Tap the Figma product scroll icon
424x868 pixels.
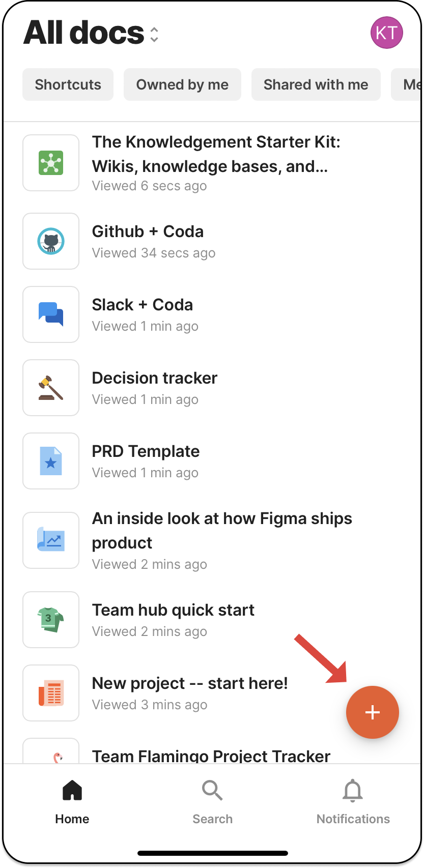(51, 540)
